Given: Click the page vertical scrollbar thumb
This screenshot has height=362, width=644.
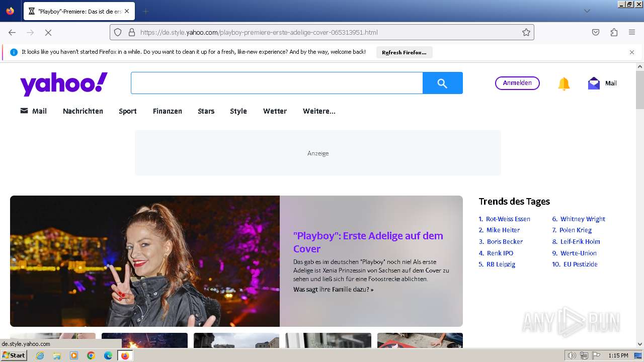Looking at the screenshot, I should coord(640,89).
